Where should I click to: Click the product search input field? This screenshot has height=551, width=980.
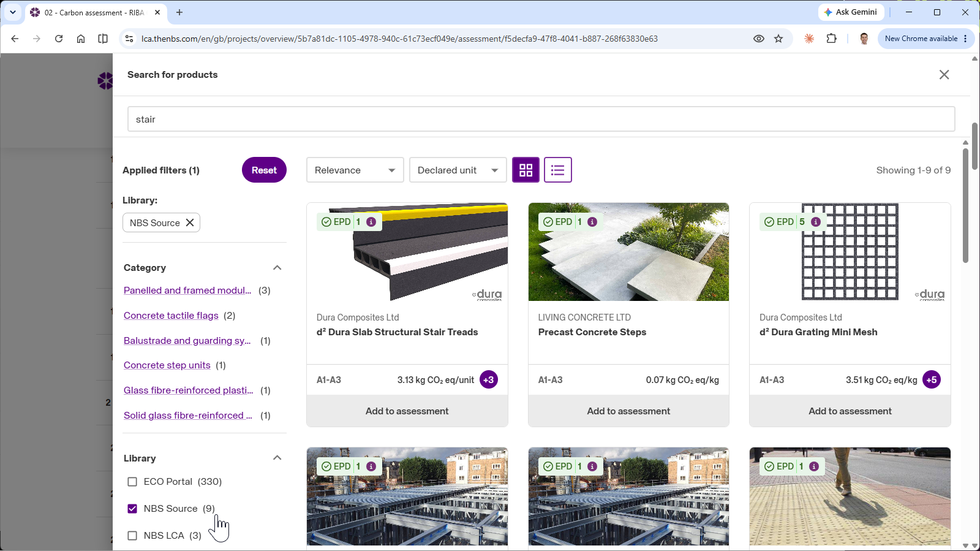click(541, 119)
